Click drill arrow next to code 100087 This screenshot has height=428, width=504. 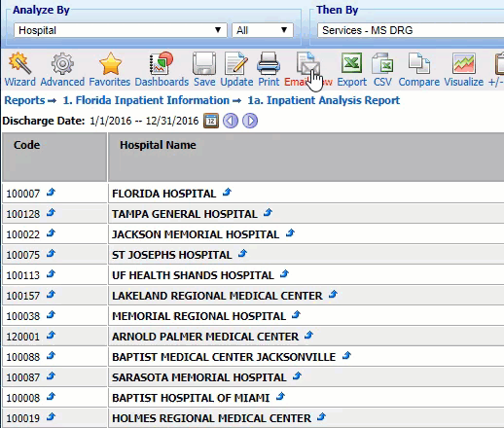pos(51,376)
